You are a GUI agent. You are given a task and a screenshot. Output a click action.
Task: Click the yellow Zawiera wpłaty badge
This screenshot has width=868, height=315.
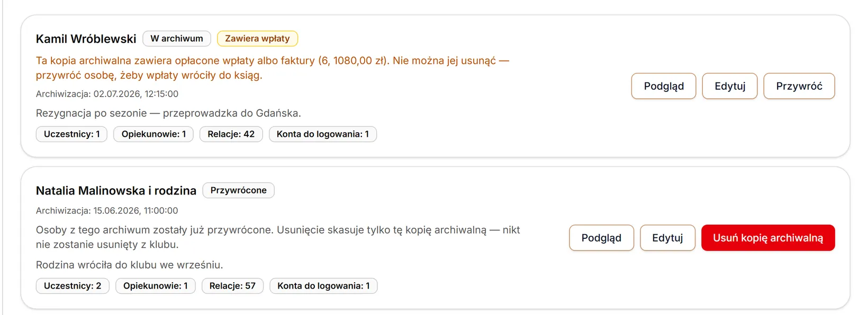pos(257,39)
